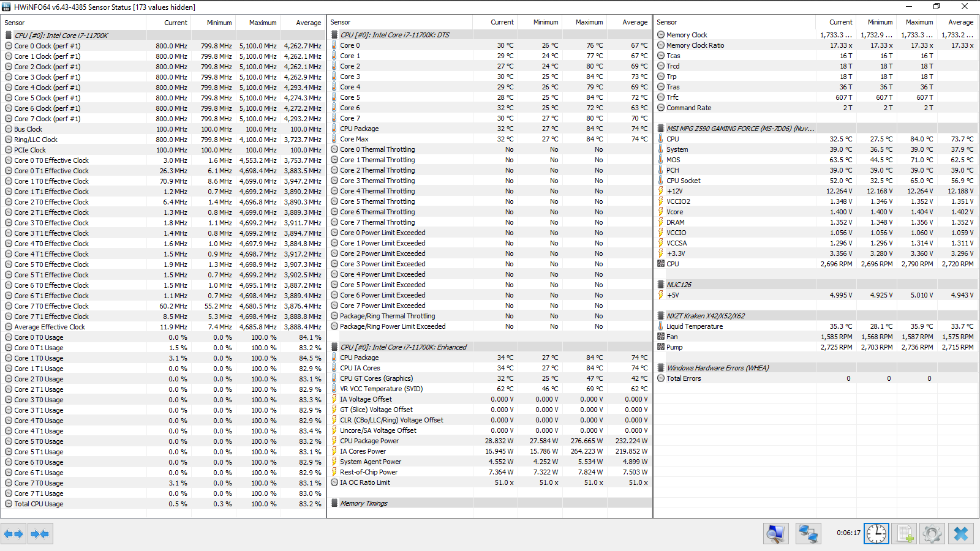Select the VCCSA voltage row
The width and height of the screenshot is (980, 551).
pos(816,243)
